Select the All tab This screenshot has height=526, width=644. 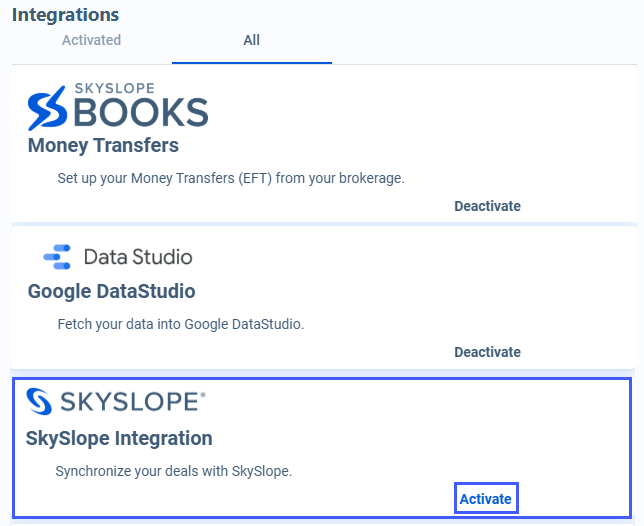coord(252,40)
